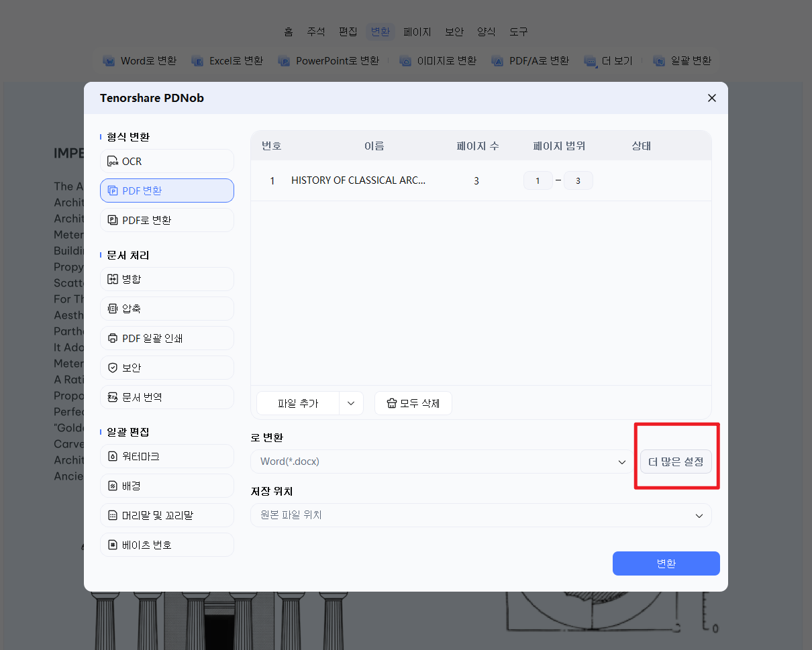Open the 주석 menu tab
Screen dimensions: 812x650
316,32
